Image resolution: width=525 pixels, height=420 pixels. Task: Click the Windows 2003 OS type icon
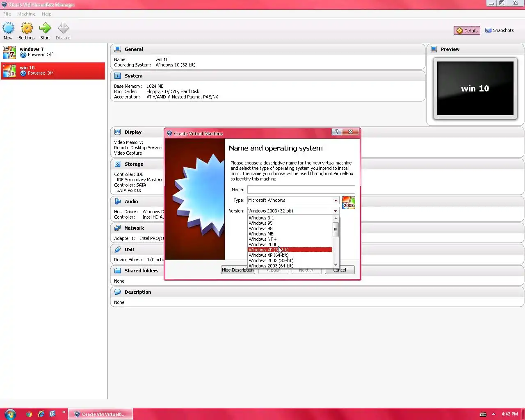point(349,203)
